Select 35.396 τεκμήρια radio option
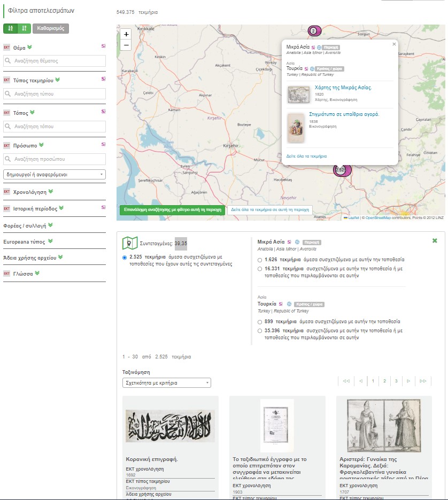448x500 pixels. 260,331
